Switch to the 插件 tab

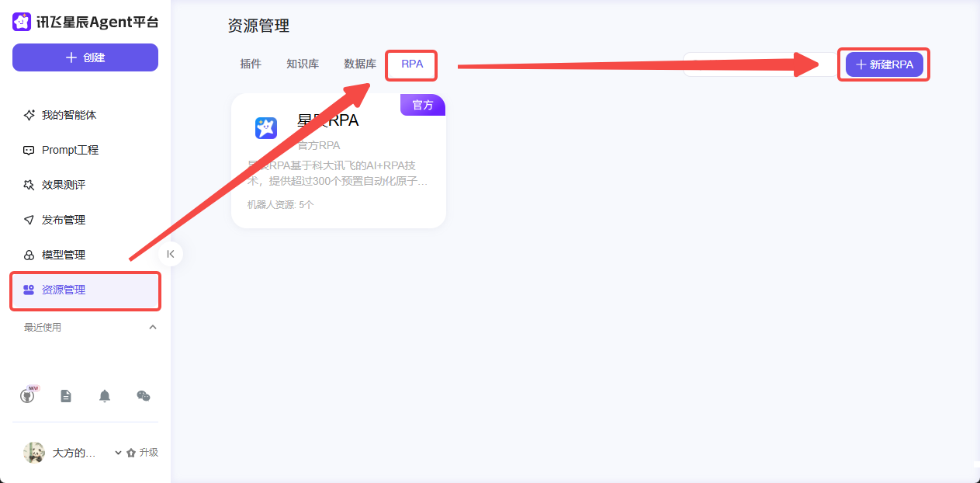click(x=251, y=64)
